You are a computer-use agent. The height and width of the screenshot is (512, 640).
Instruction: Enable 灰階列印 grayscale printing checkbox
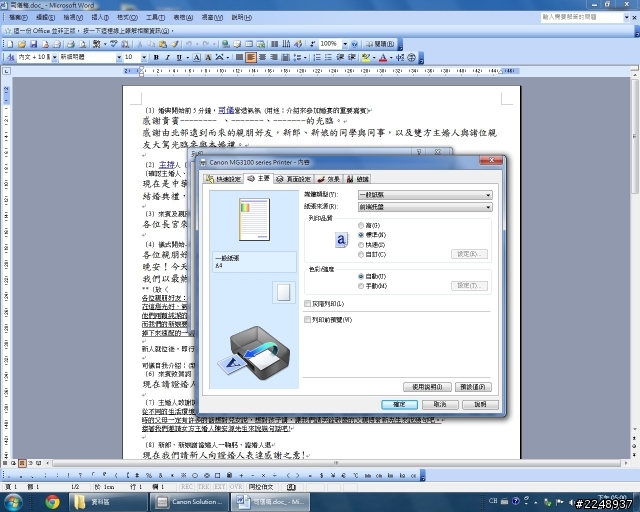click(x=307, y=304)
